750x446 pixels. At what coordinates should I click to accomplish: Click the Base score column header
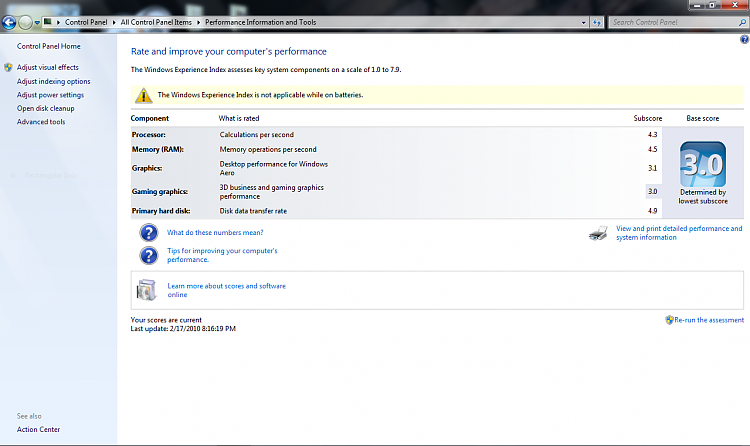(703, 118)
